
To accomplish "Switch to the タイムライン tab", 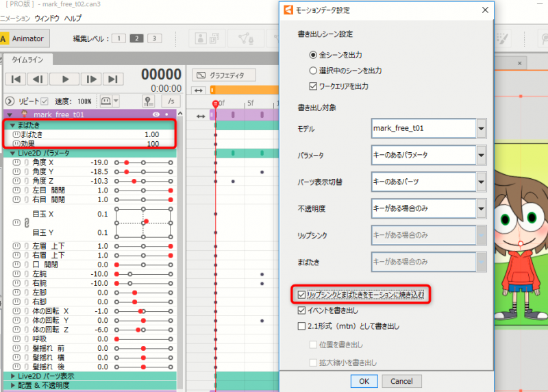I will click(x=28, y=60).
